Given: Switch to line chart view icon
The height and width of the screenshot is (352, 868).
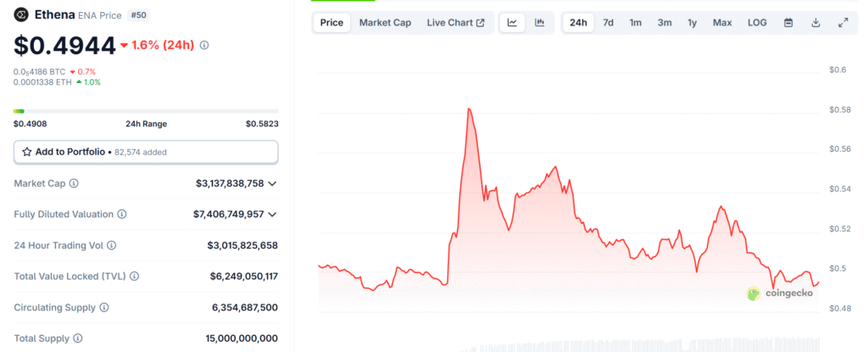Looking at the screenshot, I should pyautogui.click(x=513, y=23).
